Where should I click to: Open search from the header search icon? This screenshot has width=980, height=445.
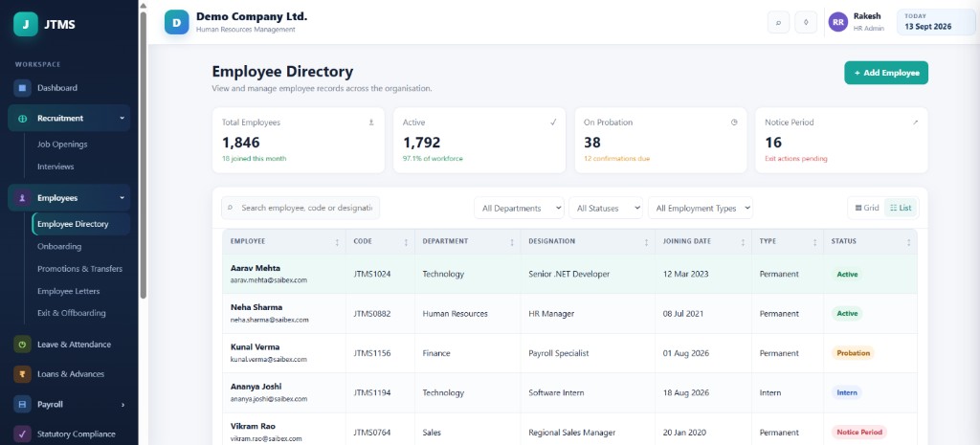coord(778,23)
